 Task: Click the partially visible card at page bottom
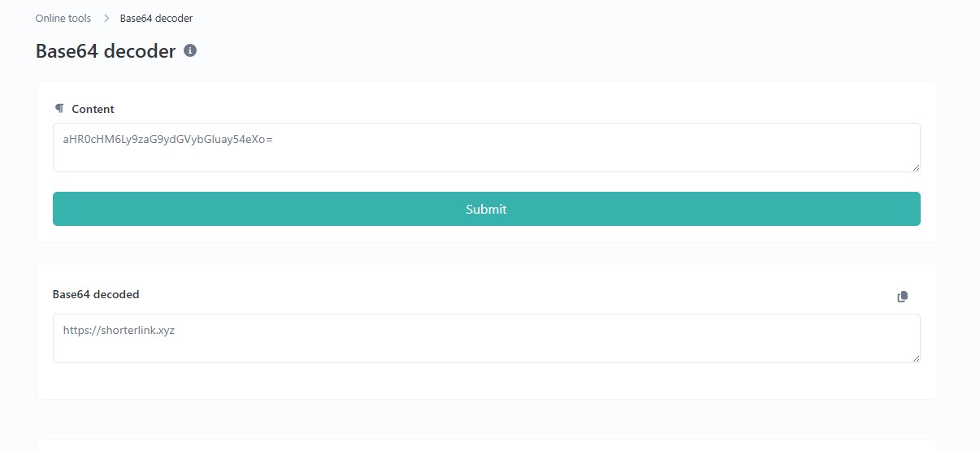click(486, 445)
